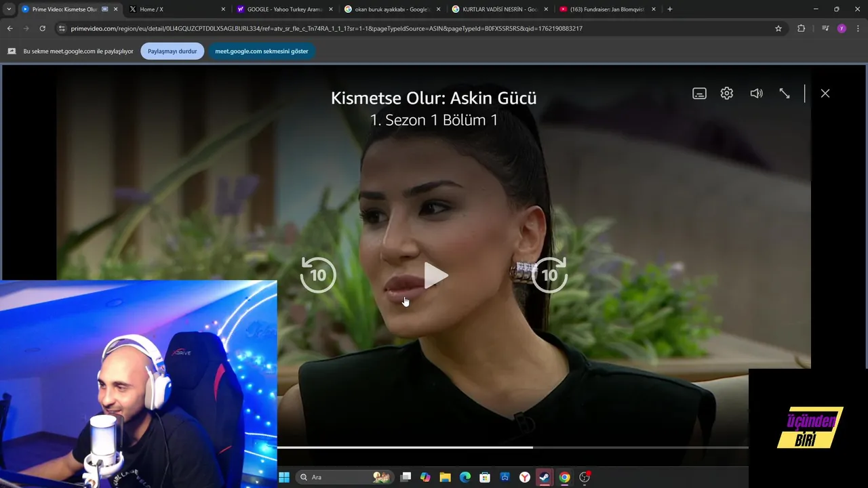Screen dimensions: 868x488
Task: Play the video
Action: 435,275
